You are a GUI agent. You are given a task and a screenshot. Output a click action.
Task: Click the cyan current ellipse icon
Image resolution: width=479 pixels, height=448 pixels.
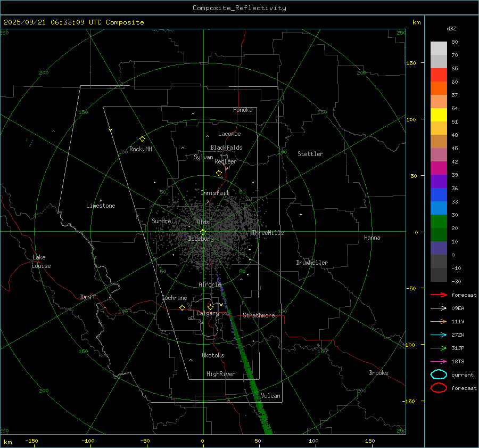click(439, 374)
